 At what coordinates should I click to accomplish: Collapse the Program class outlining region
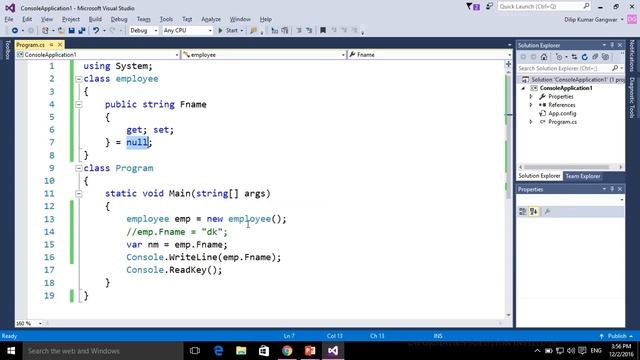[x=79, y=168]
